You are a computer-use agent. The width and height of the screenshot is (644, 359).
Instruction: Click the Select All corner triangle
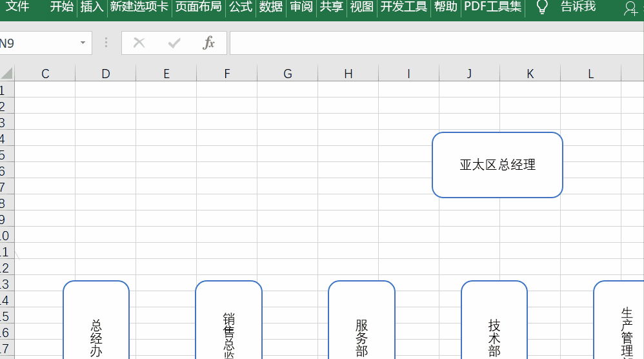pyautogui.click(x=6, y=74)
